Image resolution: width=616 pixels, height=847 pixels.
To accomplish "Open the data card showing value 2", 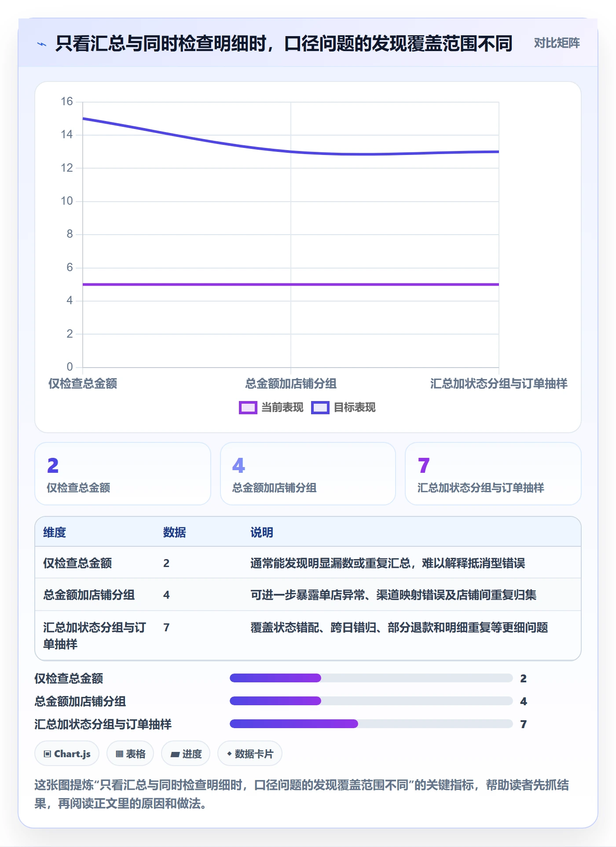I will (x=123, y=474).
